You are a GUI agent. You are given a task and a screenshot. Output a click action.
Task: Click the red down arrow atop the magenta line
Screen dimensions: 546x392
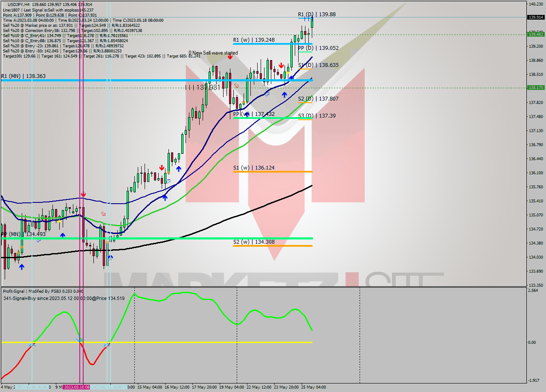83,194
